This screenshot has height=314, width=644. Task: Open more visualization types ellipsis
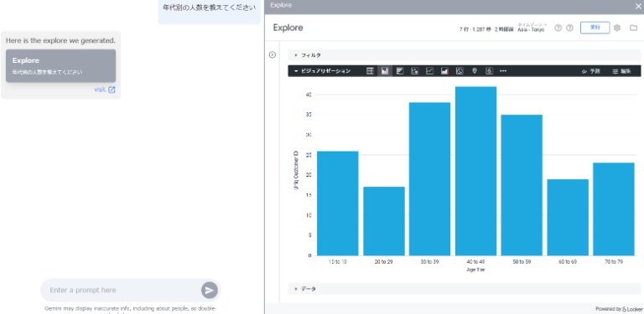coord(503,71)
